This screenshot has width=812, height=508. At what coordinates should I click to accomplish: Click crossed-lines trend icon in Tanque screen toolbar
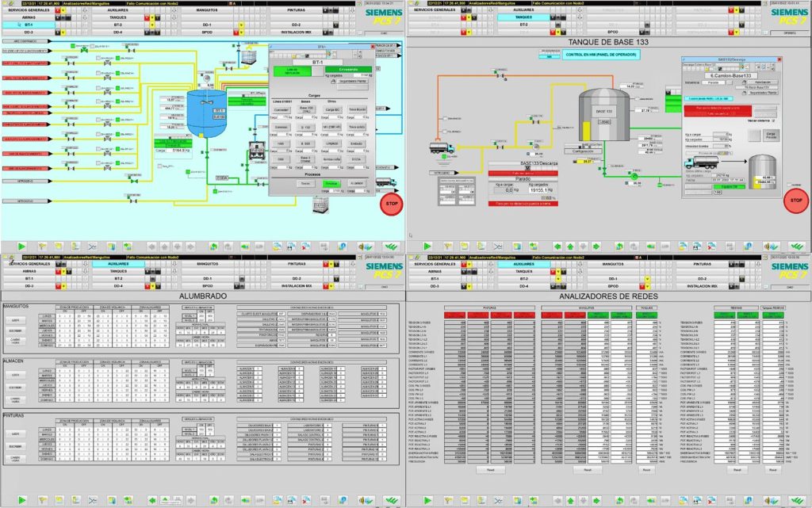[498, 246]
